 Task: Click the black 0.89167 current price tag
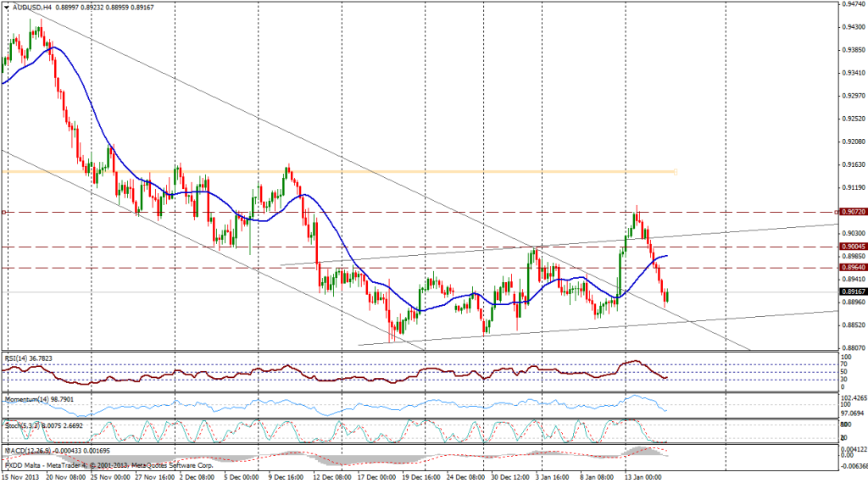point(852,291)
